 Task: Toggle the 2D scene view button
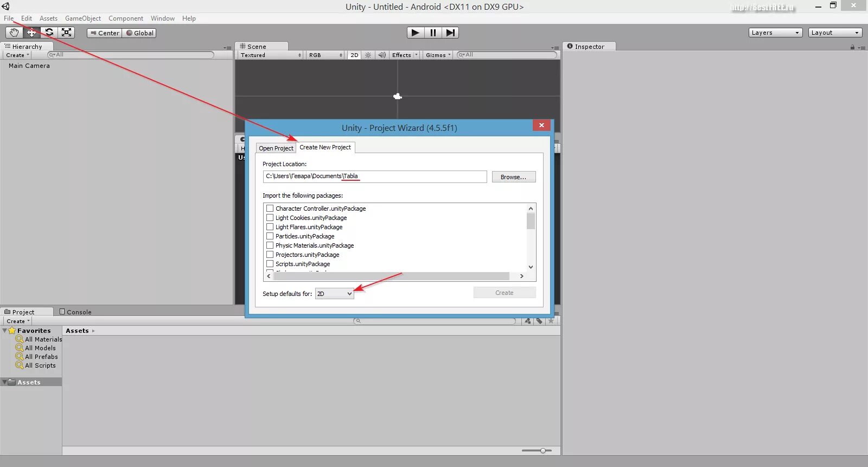[354, 55]
